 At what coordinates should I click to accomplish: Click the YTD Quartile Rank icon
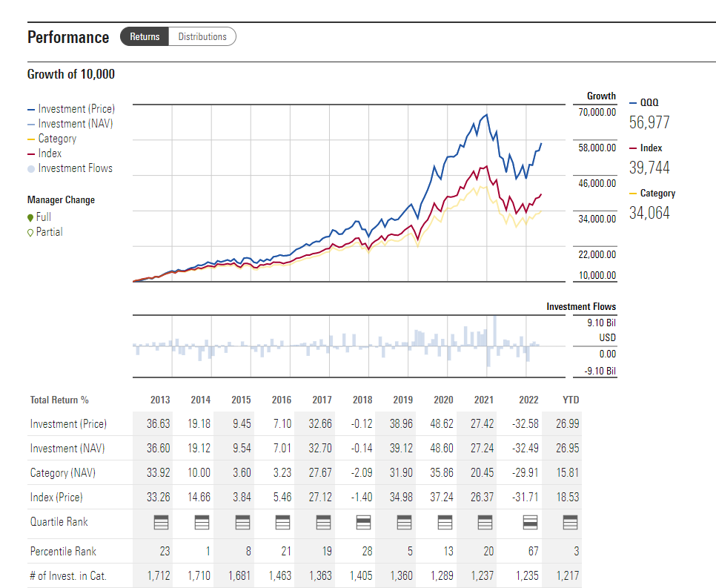(570, 523)
